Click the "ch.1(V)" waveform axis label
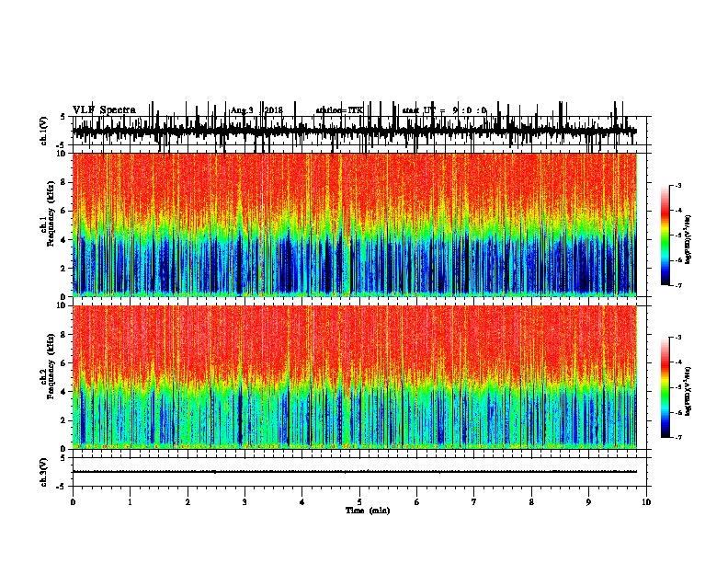 [x=44, y=131]
